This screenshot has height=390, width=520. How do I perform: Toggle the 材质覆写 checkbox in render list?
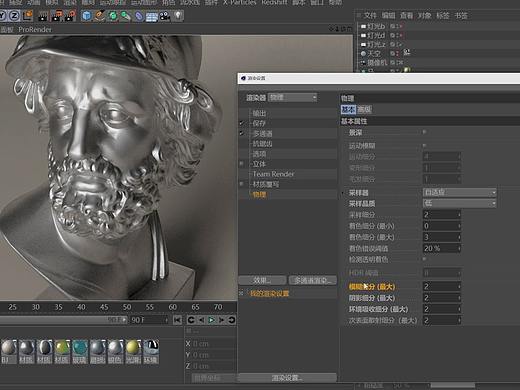(x=242, y=184)
